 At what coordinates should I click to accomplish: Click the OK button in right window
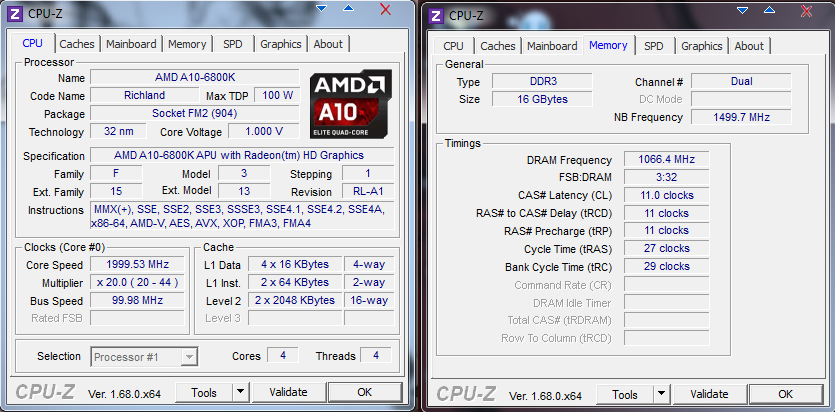pyautogui.click(x=785, y=394)
